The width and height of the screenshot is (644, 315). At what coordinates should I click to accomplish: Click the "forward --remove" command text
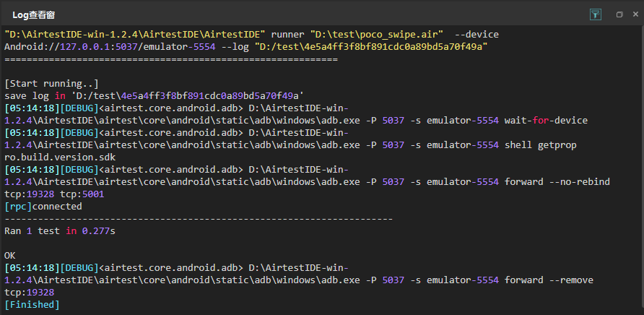point(549,280)
